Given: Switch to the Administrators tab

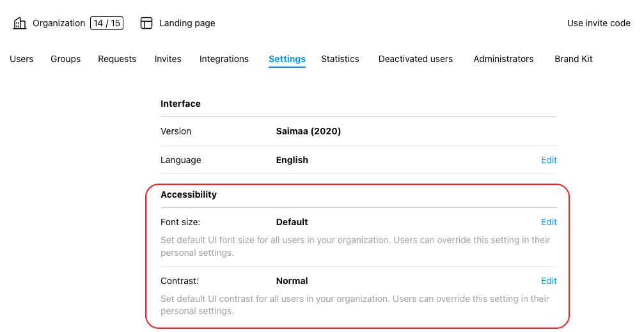Looking at the screenshot, I should tap(503, 59).
